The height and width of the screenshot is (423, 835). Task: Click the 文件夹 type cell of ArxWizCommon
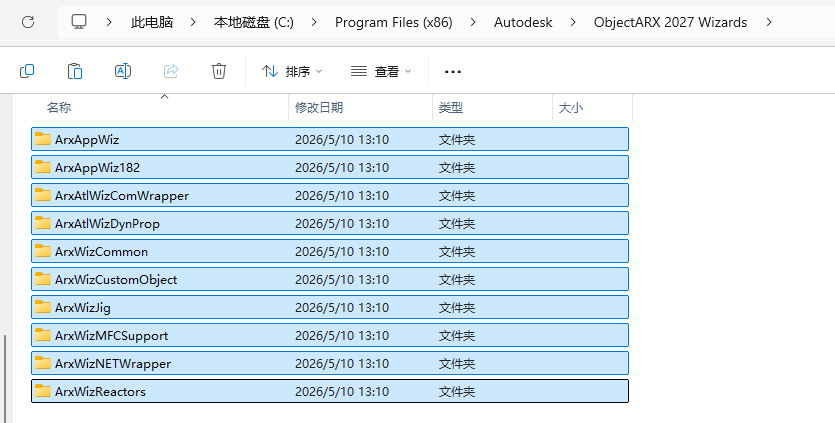tap(456, 251)
